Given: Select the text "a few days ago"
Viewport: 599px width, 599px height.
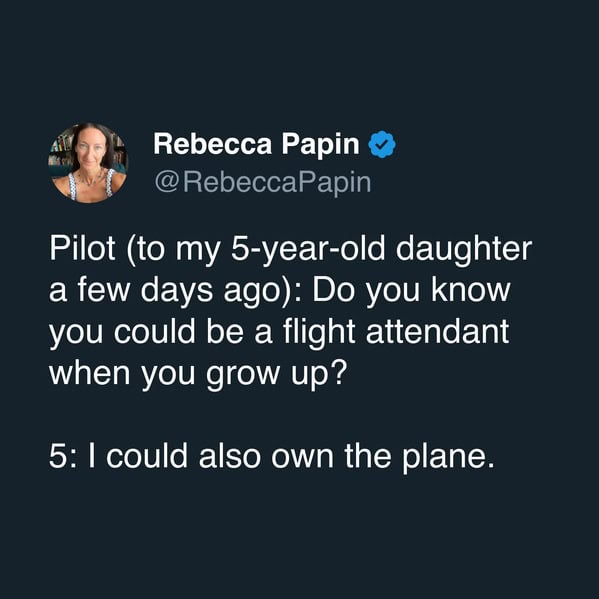Looking at the screenshot, I should [x=165, y=292].
